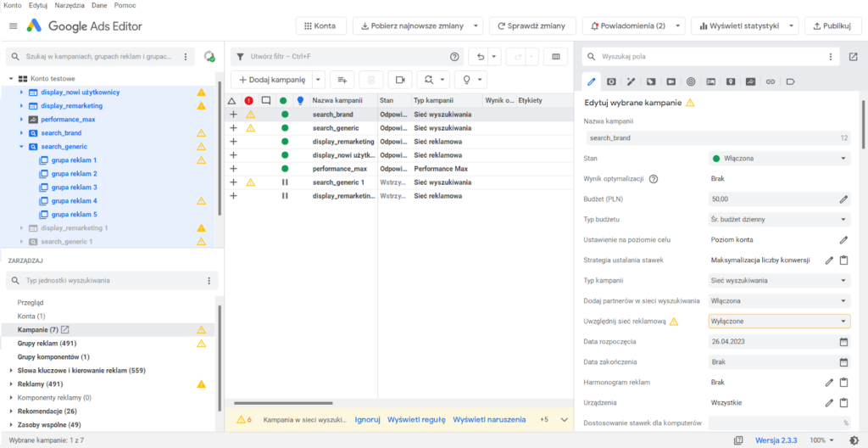Switch to the budget money tab icon
Viewport: 868px width, 448px height.
(611, 81)
